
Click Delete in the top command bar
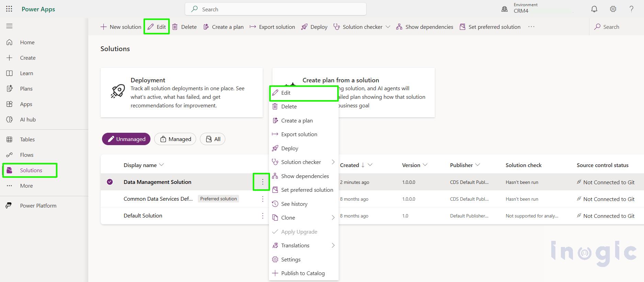click(x=184, y=27)
